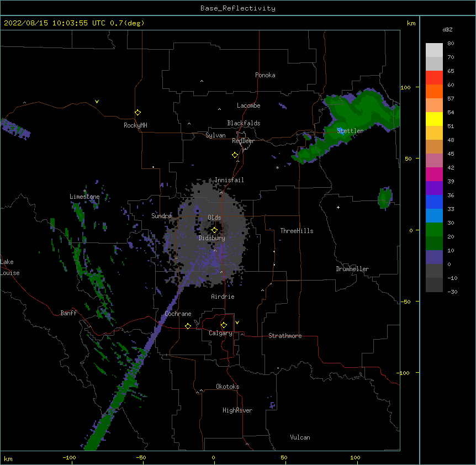Click the Cochrane town label
Viewport: 476px width, 465px height.
tap(178, 314)
